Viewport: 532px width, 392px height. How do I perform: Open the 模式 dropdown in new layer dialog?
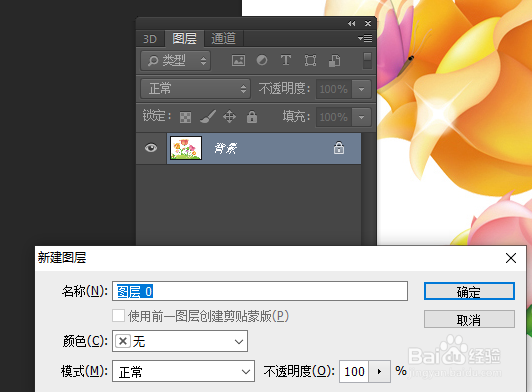tap(183, 371)
